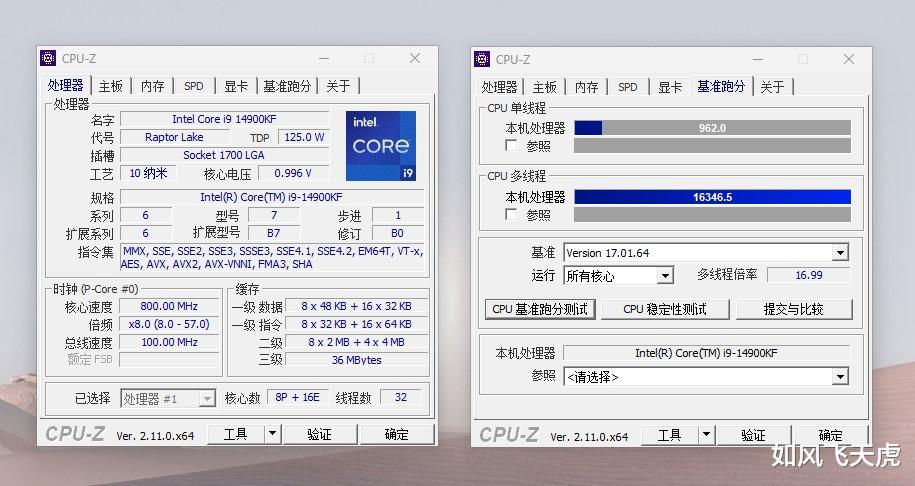Click empty 参照 bar under CPU 多线程

coord(712,214)
